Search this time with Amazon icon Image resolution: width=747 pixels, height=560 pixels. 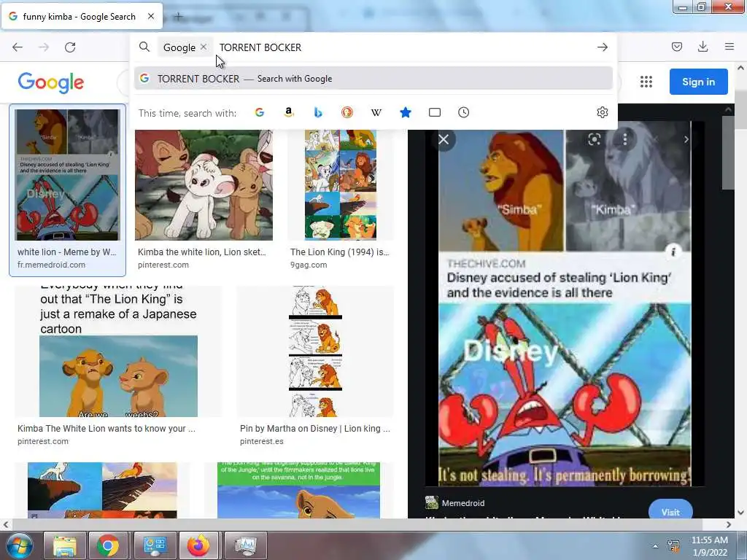pyautogui.click(x=289, y=112)
